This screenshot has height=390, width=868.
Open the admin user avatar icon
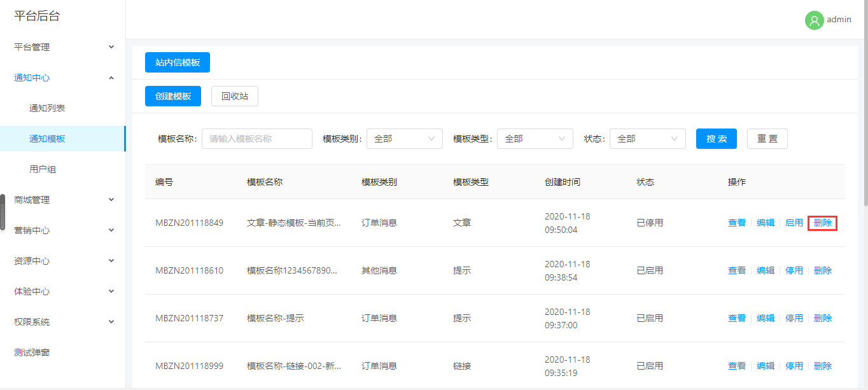click(x=814, y=20)
